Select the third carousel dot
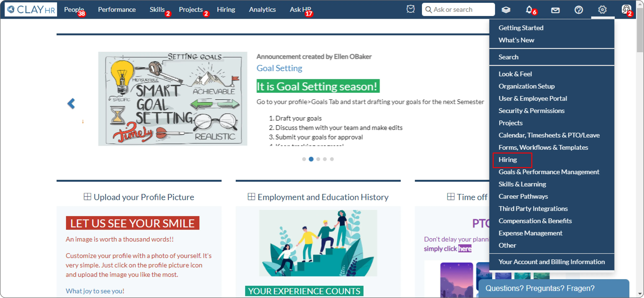This screenshot has width=644, height=298. [x=318, y=159]
